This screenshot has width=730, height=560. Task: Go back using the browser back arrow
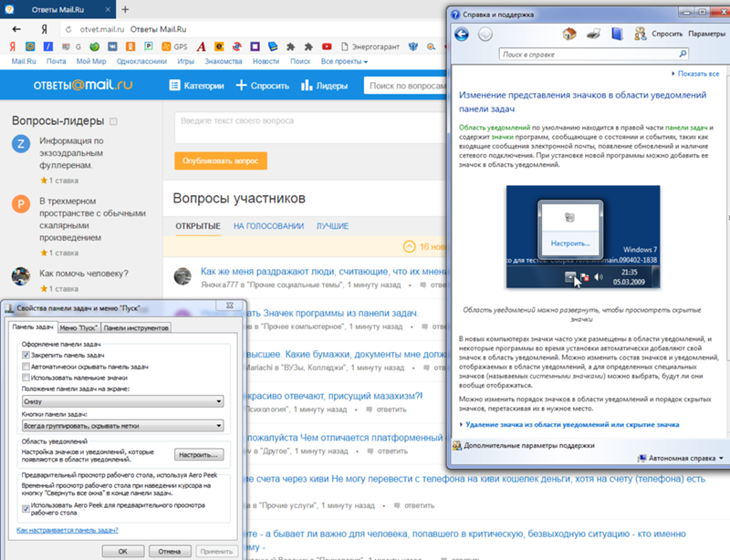pyautogui.click(x=16, y=29)
